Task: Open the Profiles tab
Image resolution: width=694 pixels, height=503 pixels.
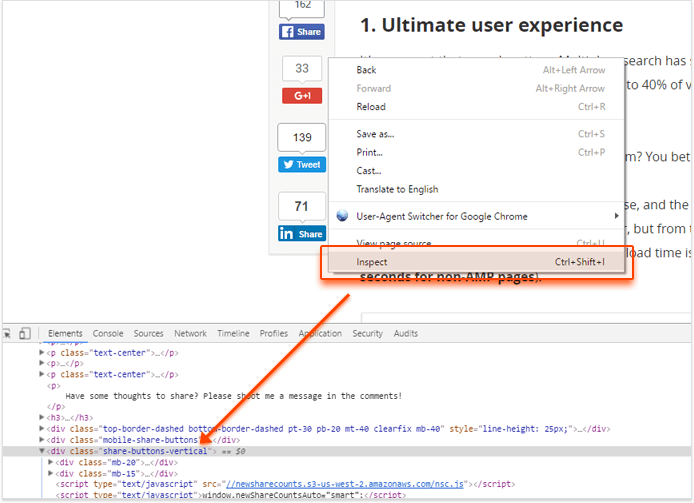Action: coord(274,333)
